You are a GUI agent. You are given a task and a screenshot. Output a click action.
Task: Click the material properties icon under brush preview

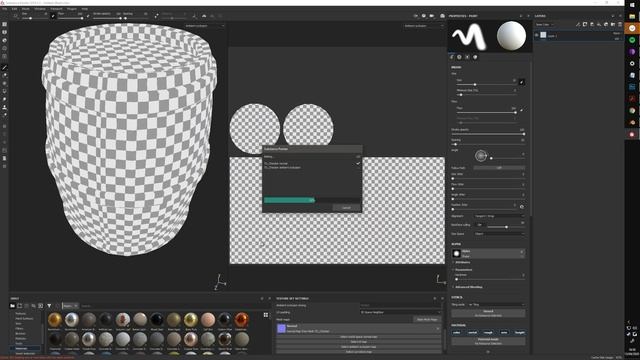click(475, 57)
